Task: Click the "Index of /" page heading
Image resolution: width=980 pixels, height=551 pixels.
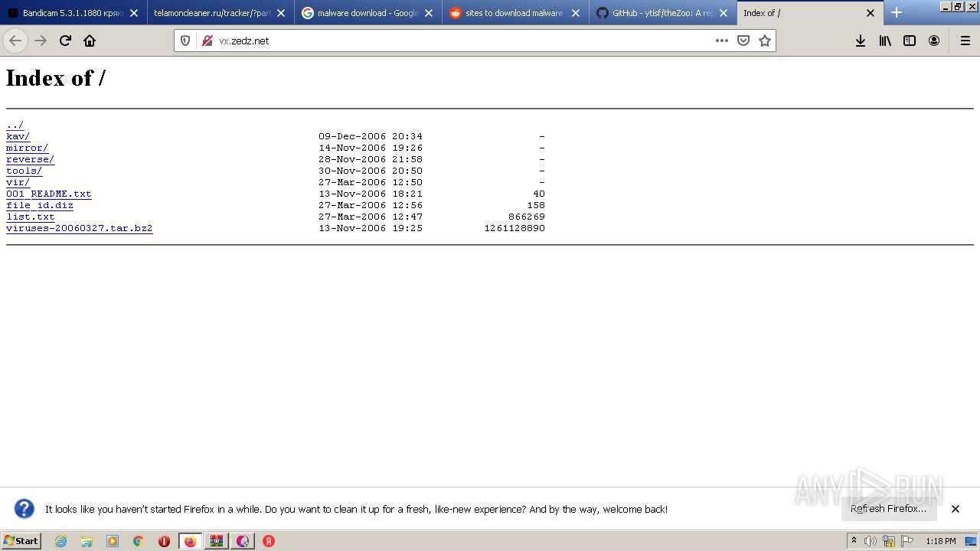Action: (x=55, y=77)
